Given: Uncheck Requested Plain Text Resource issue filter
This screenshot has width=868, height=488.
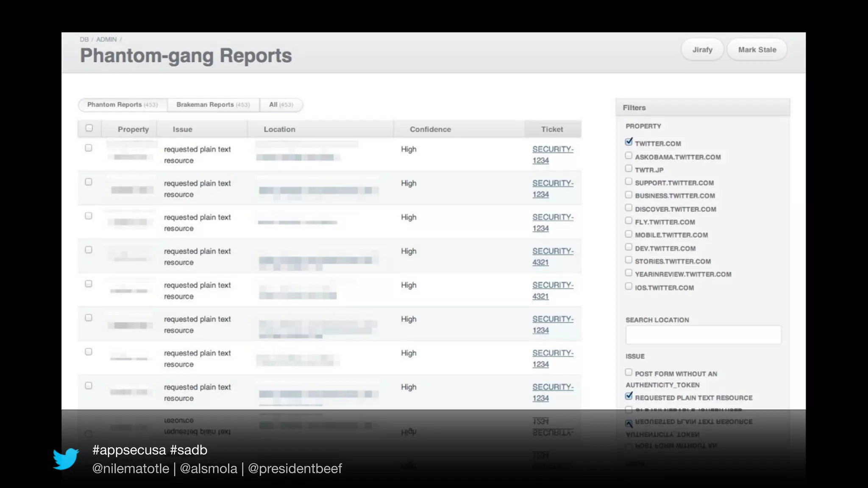Looking at the screenshot, I should click(x=629, y=396).
